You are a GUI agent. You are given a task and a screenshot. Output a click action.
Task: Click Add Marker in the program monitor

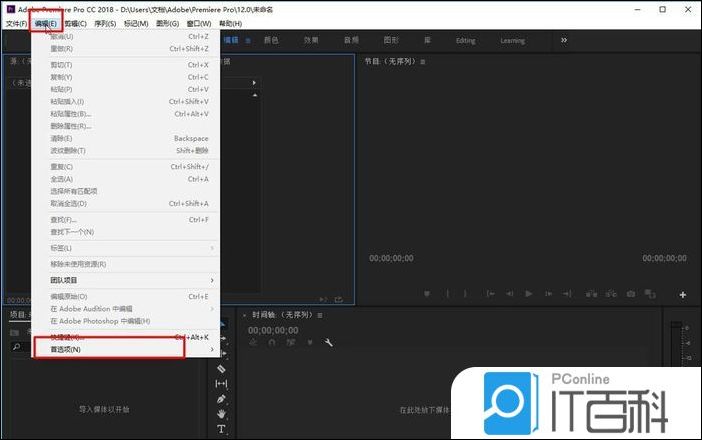point(427,294)
